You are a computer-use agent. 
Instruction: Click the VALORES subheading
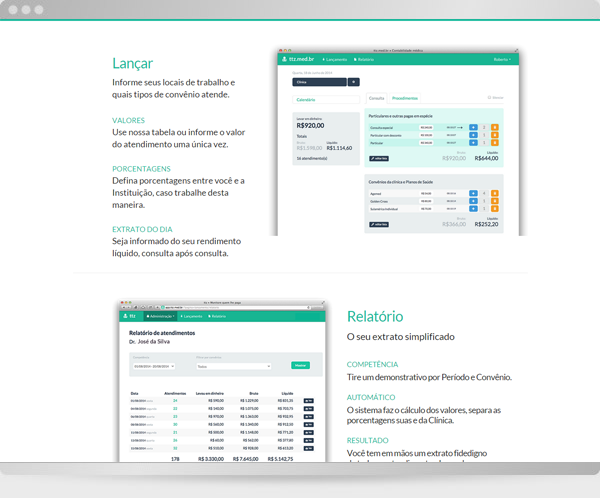point(128,120)
